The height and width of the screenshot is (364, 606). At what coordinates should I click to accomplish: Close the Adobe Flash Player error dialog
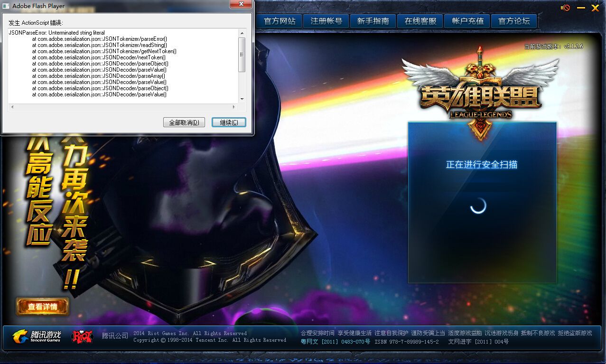coord(241,5)
